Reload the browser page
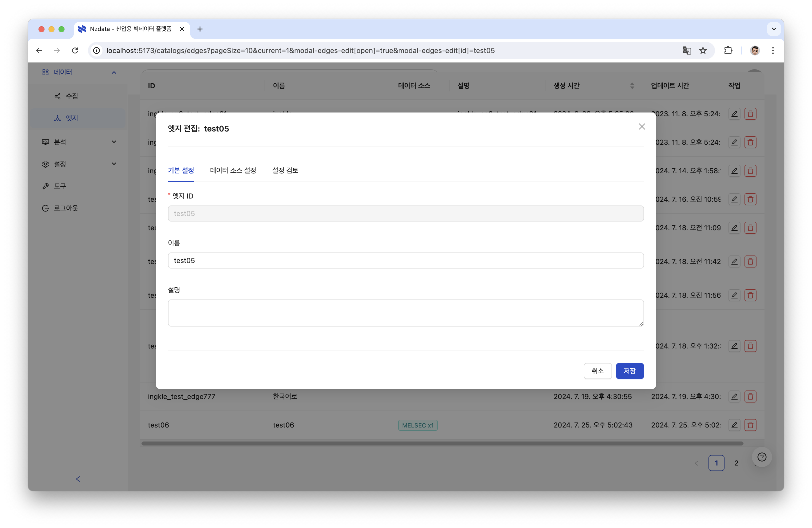This screenshot has width=812, height=528. coord(75,50)
